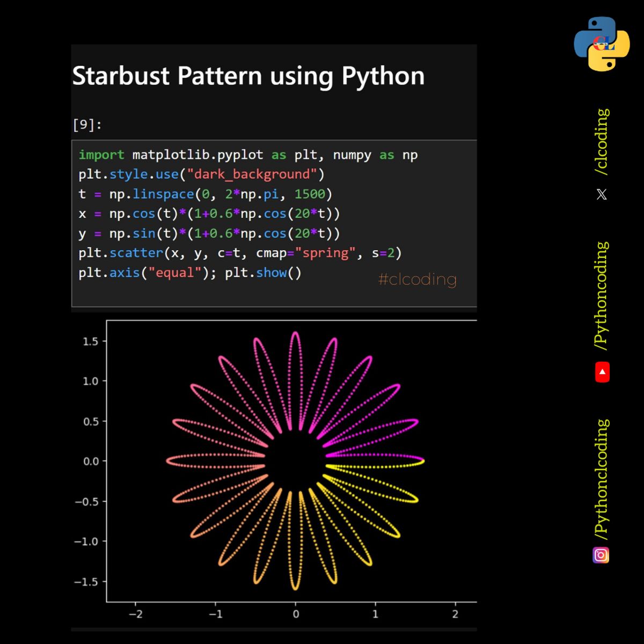Click the 1.5 tick on the y-axis
Image resolution: width=644 pixels, height=644 pixels.
[90, 340]
